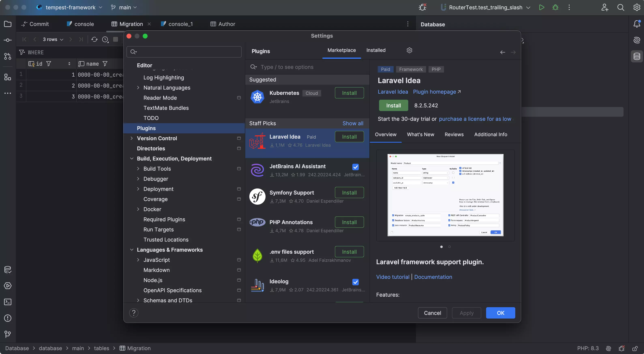
Task: Expand the Build Tools node
Action: [x=138, y=169]
